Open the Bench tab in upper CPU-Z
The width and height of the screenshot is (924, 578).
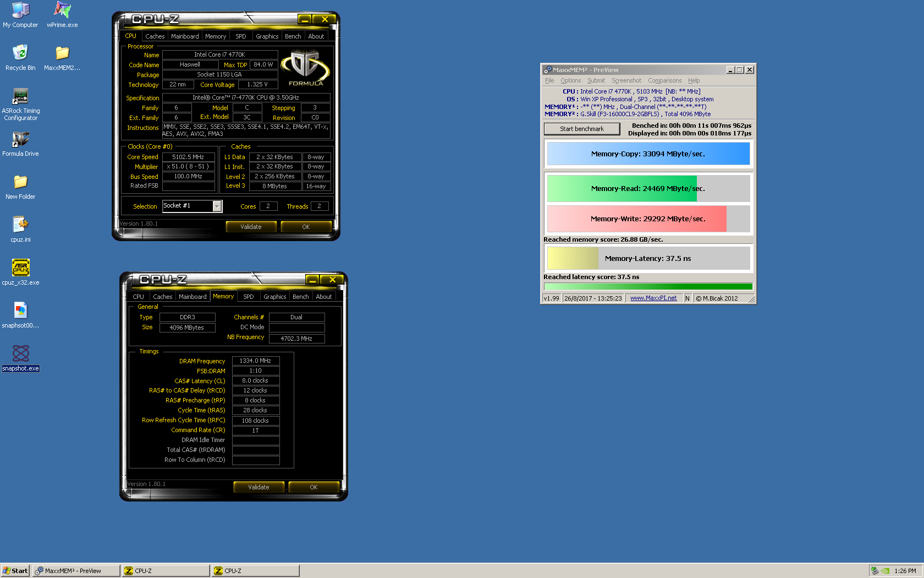point(293,36)
